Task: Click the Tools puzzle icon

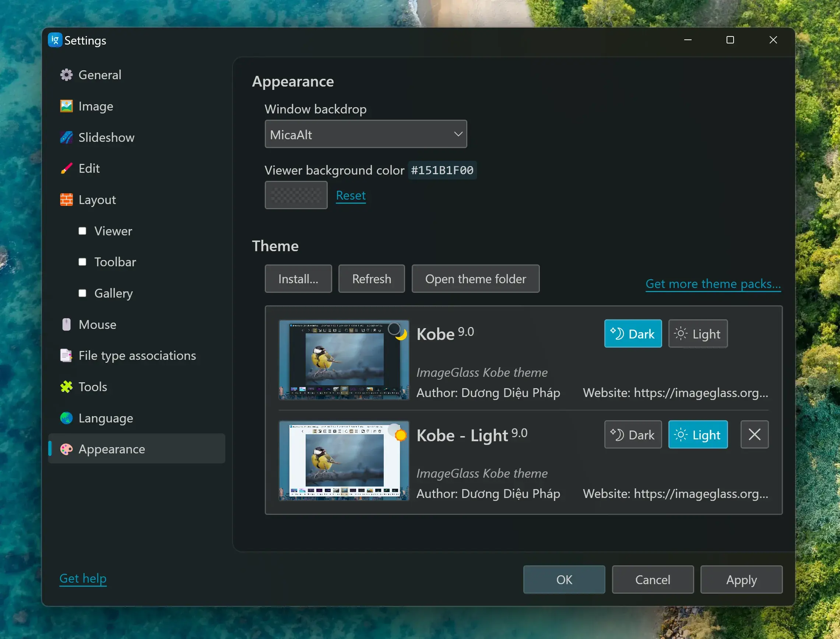Action: pos(66,387)
